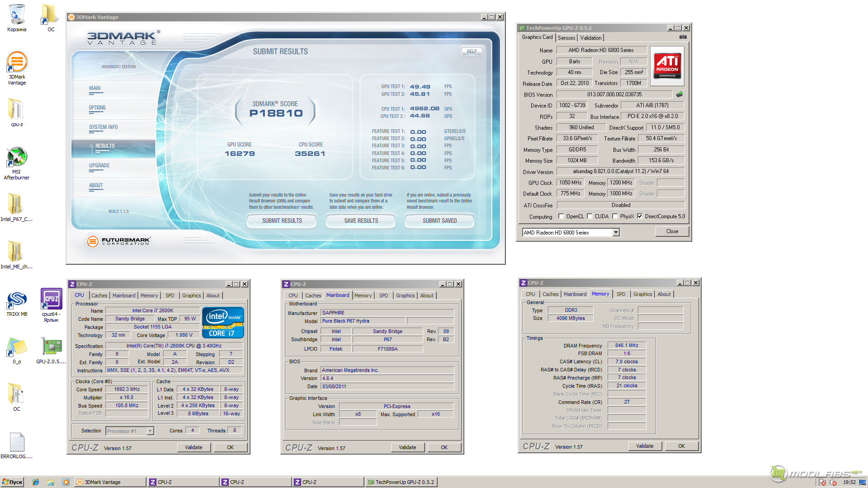This screenshot has height=488, width=868.
Task: Click the BIOS save icon in GPU-Z
Action: tap(679, 94)
